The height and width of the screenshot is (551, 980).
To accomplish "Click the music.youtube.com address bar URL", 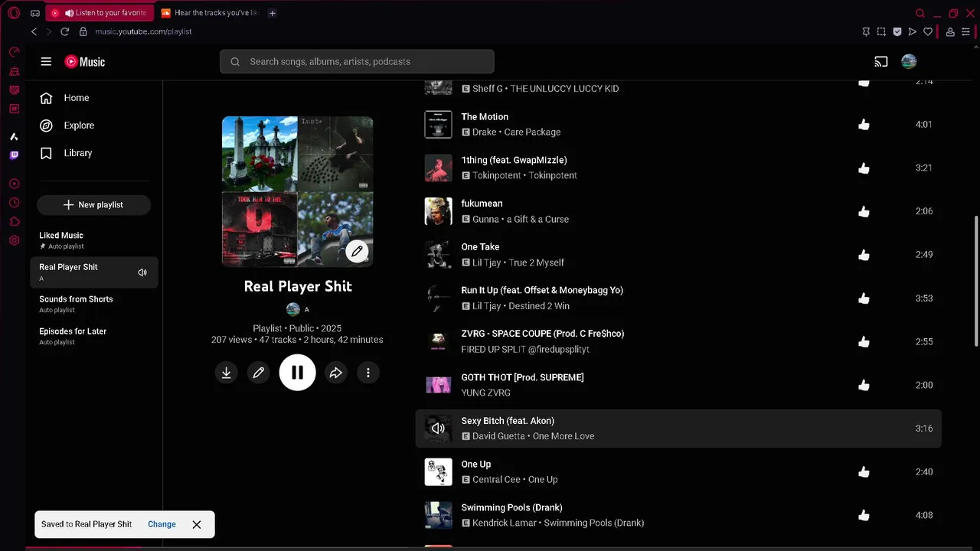I will (x=143, y=31).
